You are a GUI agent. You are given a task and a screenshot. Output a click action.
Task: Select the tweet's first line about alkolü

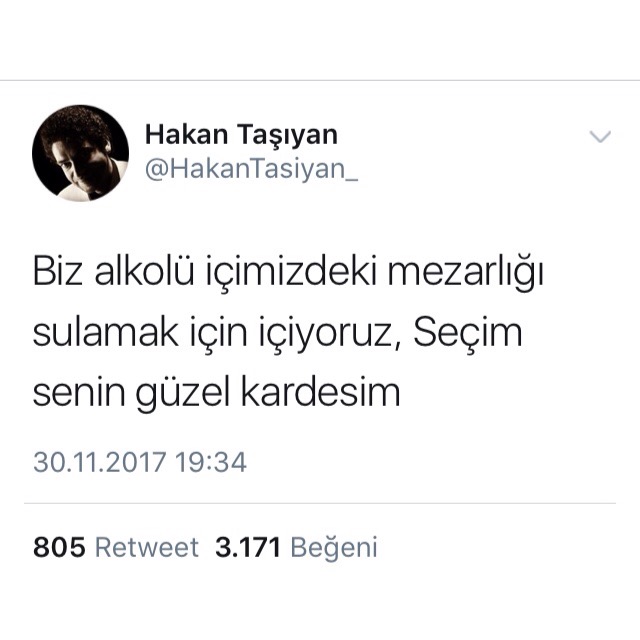tap(288, 272)
